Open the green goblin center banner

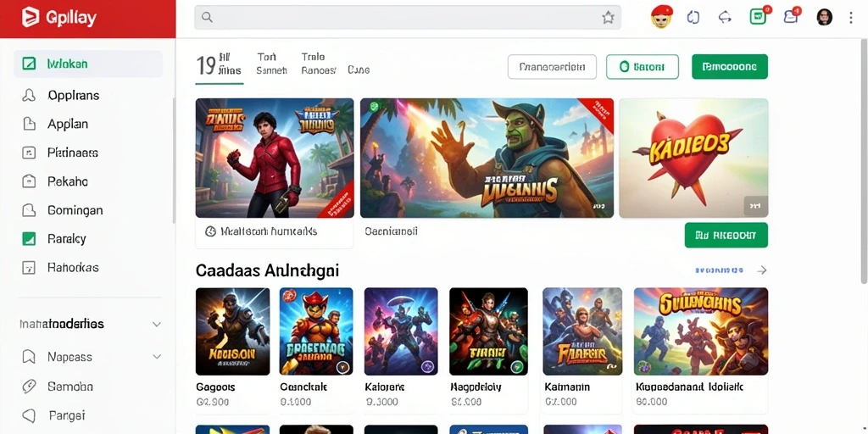[487, 158]
